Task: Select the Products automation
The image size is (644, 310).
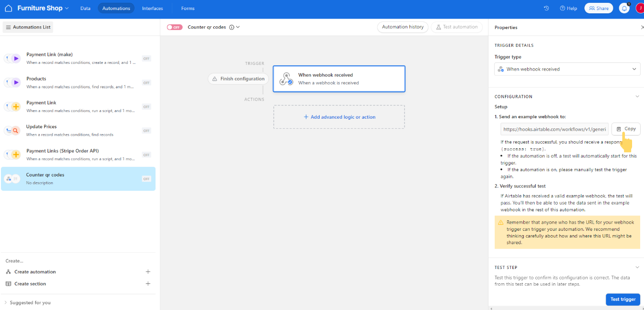Action: click(x=78, y=83)
